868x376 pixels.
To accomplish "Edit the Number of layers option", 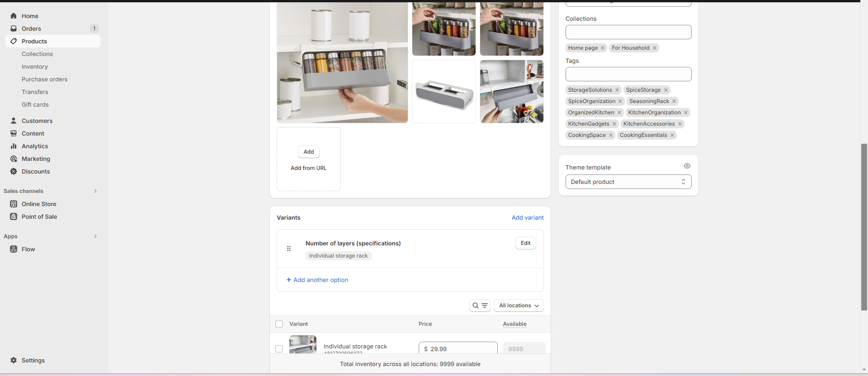I will 525,243.
